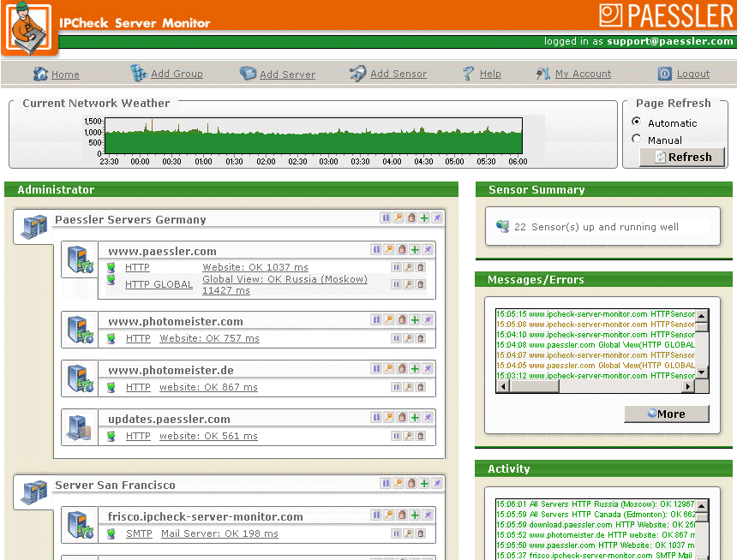Click the Paessler logo
The height and width of the screenshot is (560, 737).
click(x=666, y=15)
